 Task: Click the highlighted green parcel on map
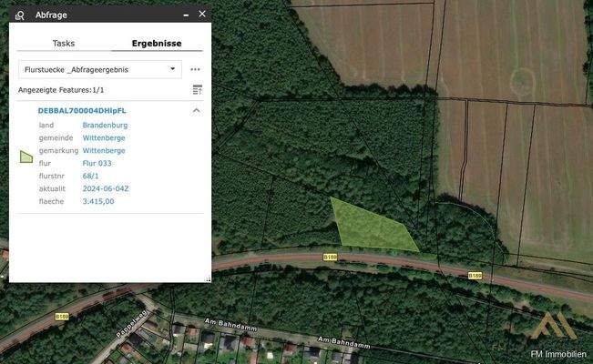point(370,227)
